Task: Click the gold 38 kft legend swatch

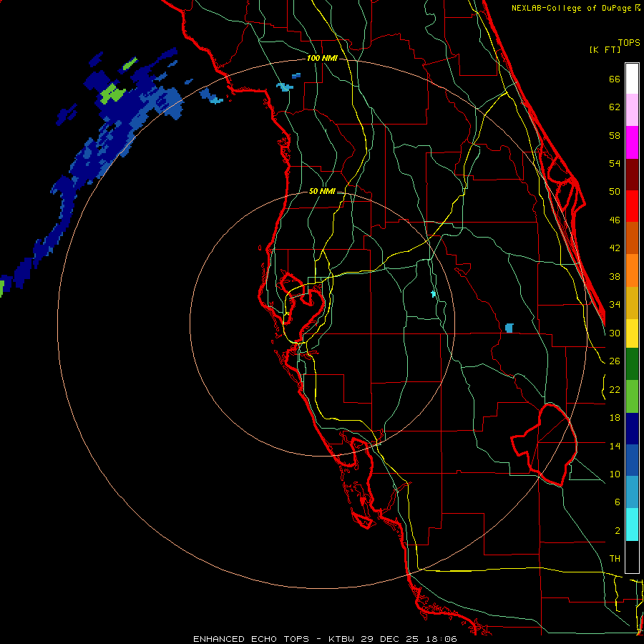Action: pyautogui.click(x=632, y=303)
